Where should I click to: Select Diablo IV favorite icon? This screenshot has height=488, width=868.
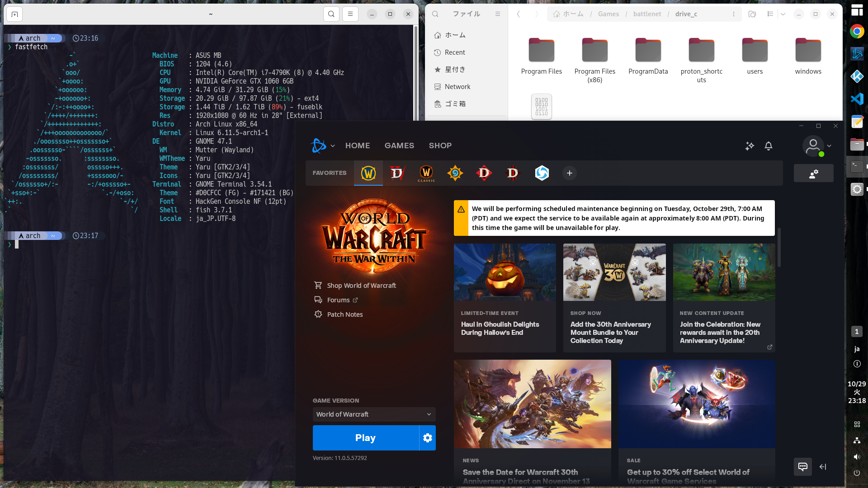pos(397,173)
